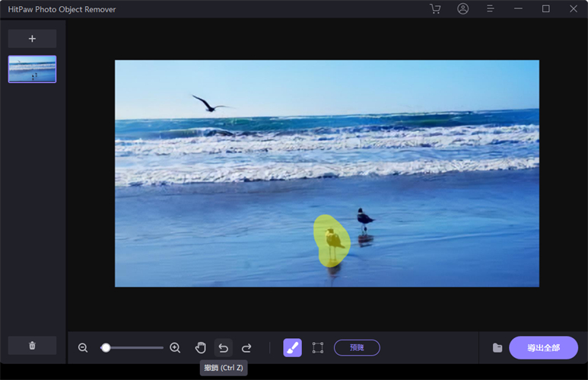Open the hamburger menu in title bar

(x=491, y=9)
